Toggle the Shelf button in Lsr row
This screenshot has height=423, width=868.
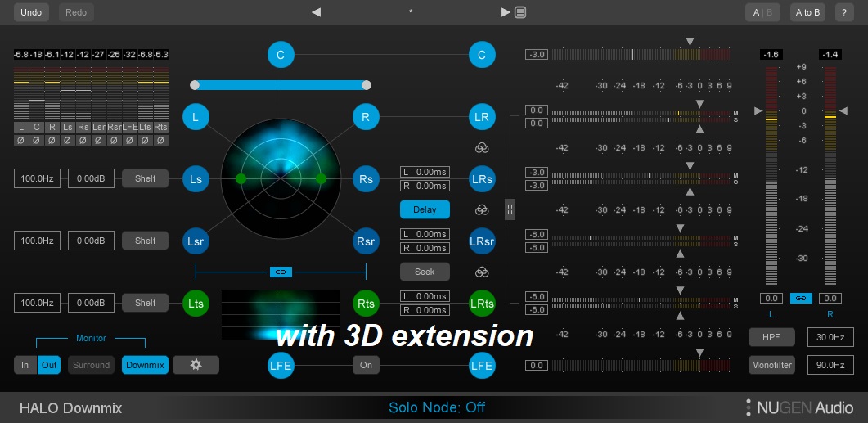click(145, 241)
